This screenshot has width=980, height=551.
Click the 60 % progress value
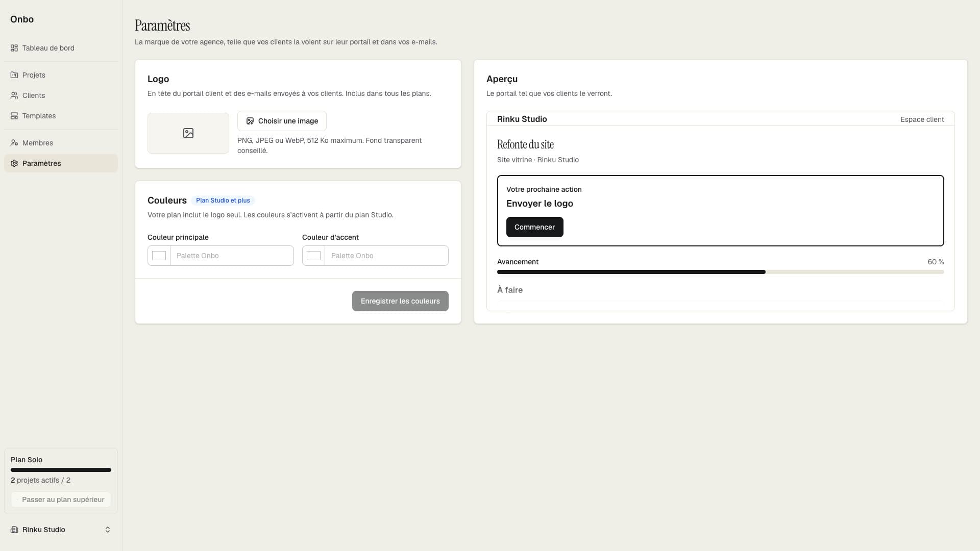(936, 262)
